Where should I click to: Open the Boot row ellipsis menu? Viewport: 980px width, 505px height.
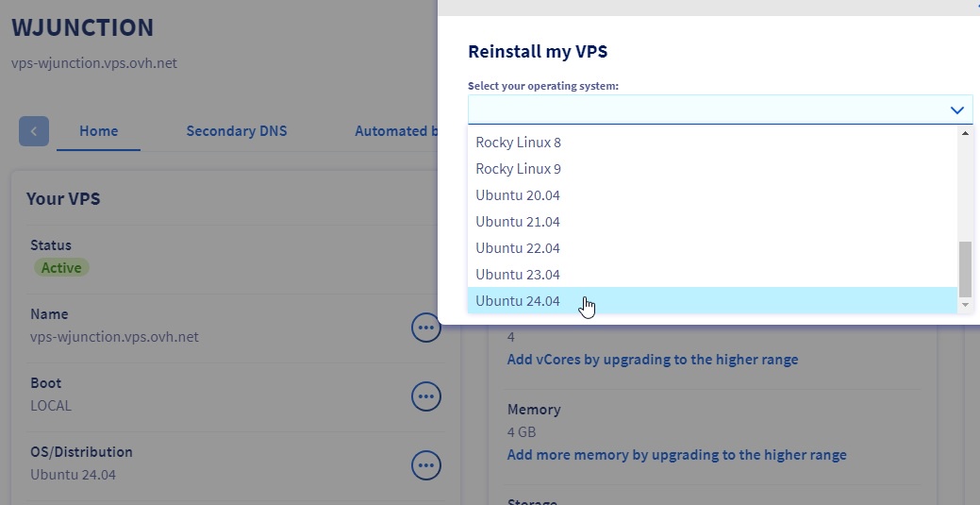[426, 396]
